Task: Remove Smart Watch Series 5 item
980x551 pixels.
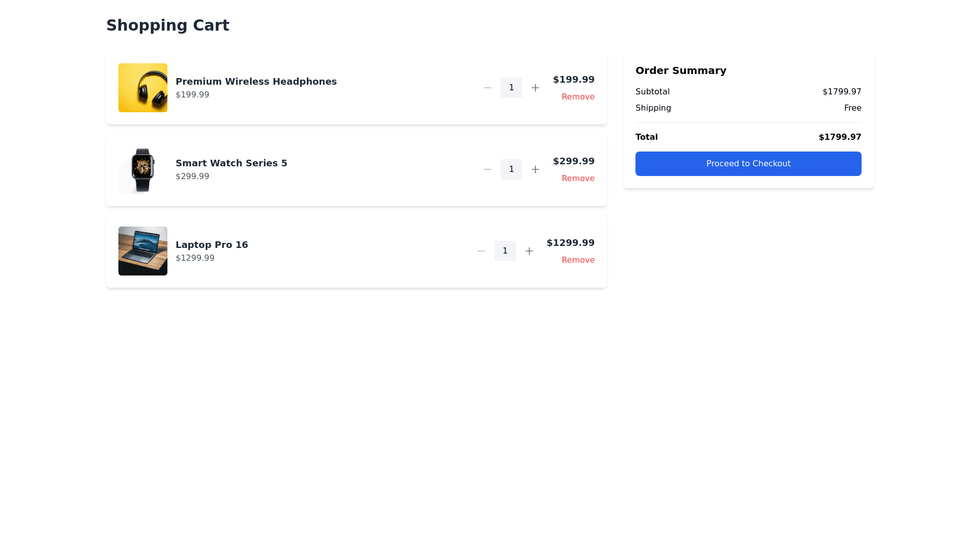Action: coord(578,179)
